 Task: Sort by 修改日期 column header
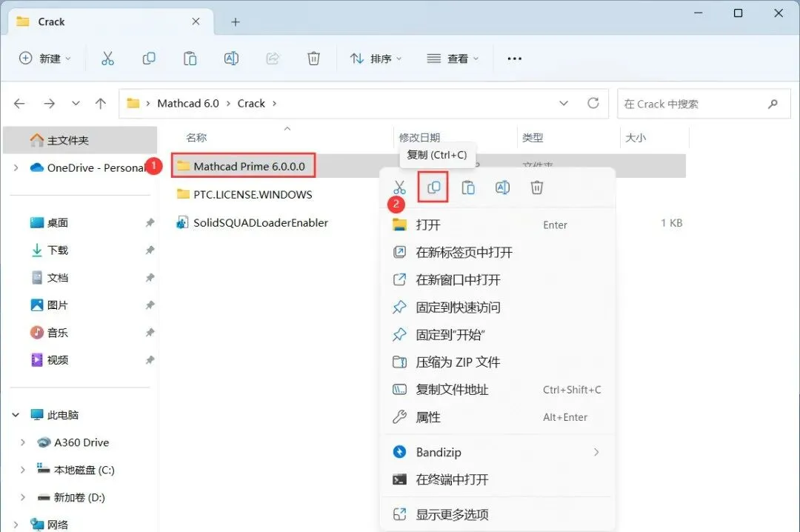coord(419,138)
